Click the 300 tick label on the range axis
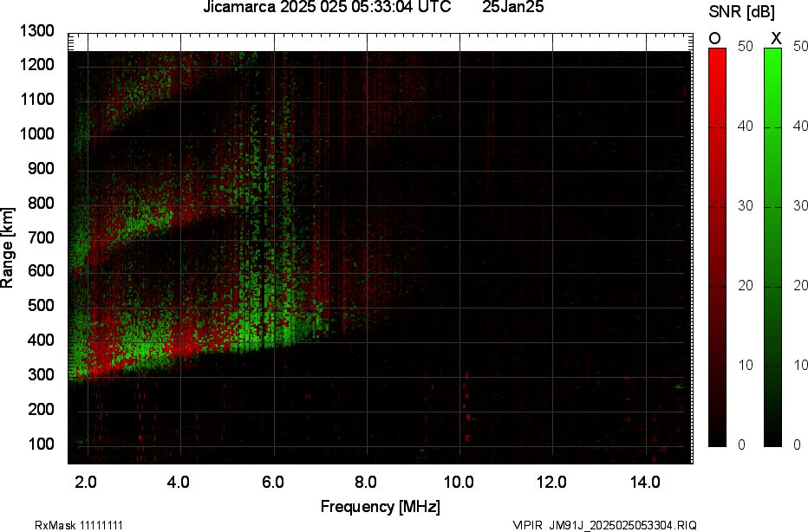The height and width of the screenshot is (532, 808). click(41, 374)
